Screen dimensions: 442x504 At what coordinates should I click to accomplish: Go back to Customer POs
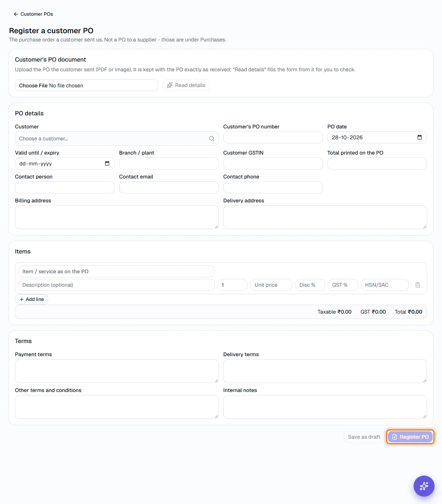(33, 14)
